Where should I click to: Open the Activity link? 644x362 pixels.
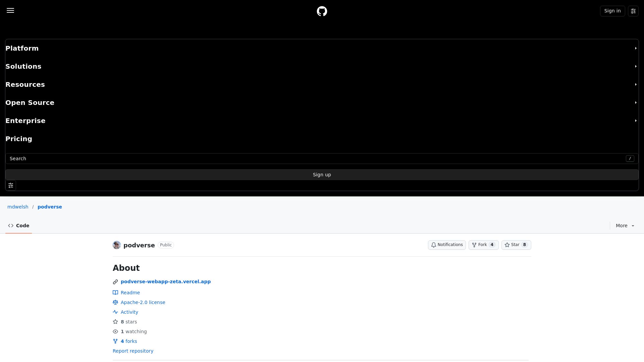[x=129, y=312]
